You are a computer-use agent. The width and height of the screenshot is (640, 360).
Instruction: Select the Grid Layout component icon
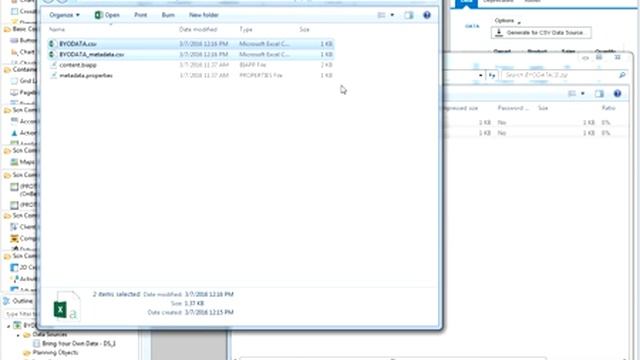15,81
